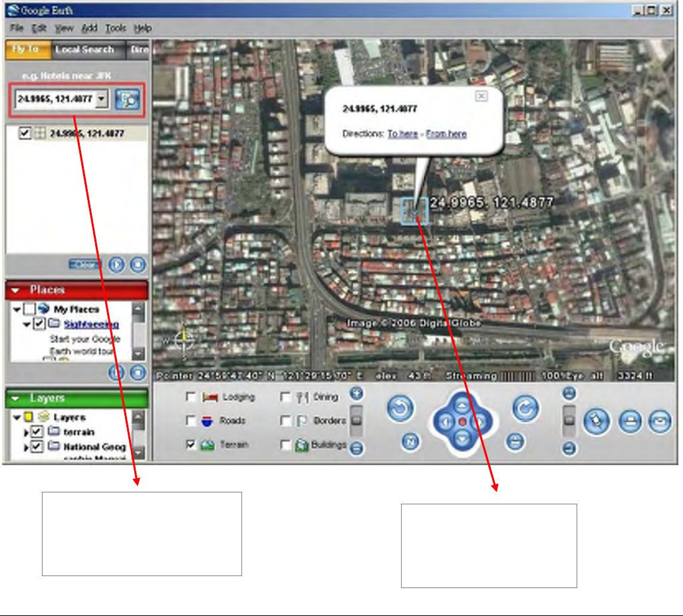Click the My Places globe icon

43,309
